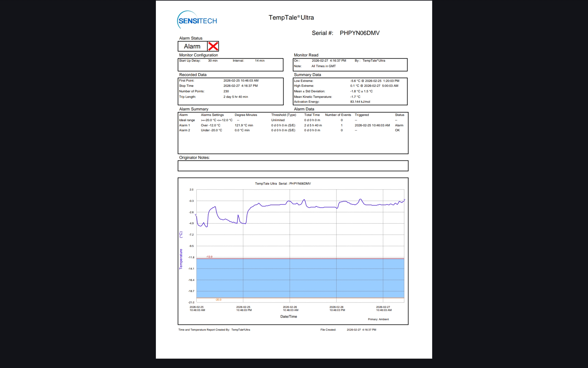Click the Sensitech logo
This screenshot has width=588, height=368.
[x=197, y=21]
